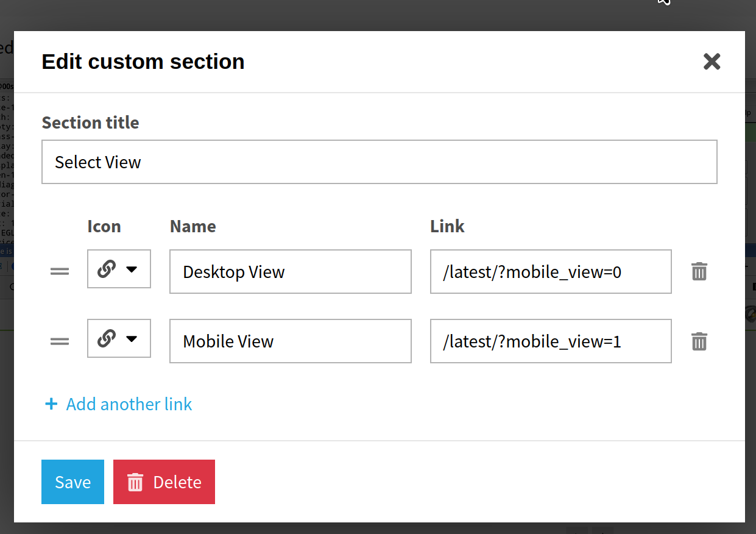This screenshot has height=534, width=756.
Task: Remove the Desktop View link with trash icon
Action: (x=699, y=271)
